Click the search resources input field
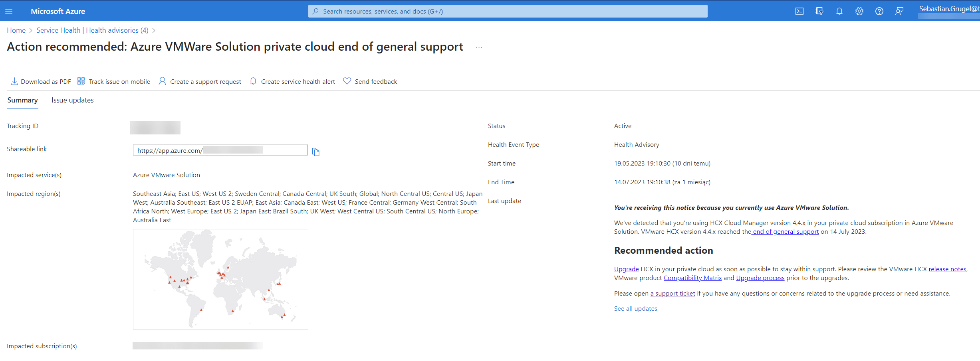 click(x=507, y=11)
